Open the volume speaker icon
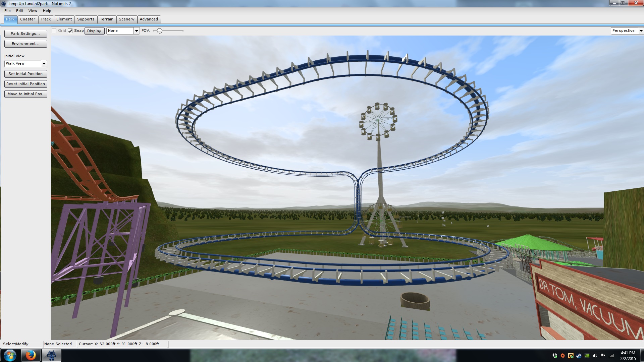Viewport: 644px width, 362px height. coord(595,356)
